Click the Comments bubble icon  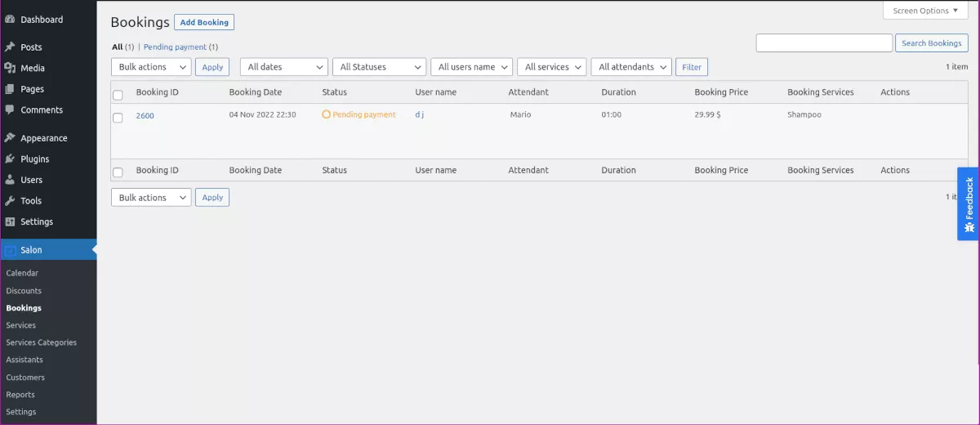(x=10, y=110)
